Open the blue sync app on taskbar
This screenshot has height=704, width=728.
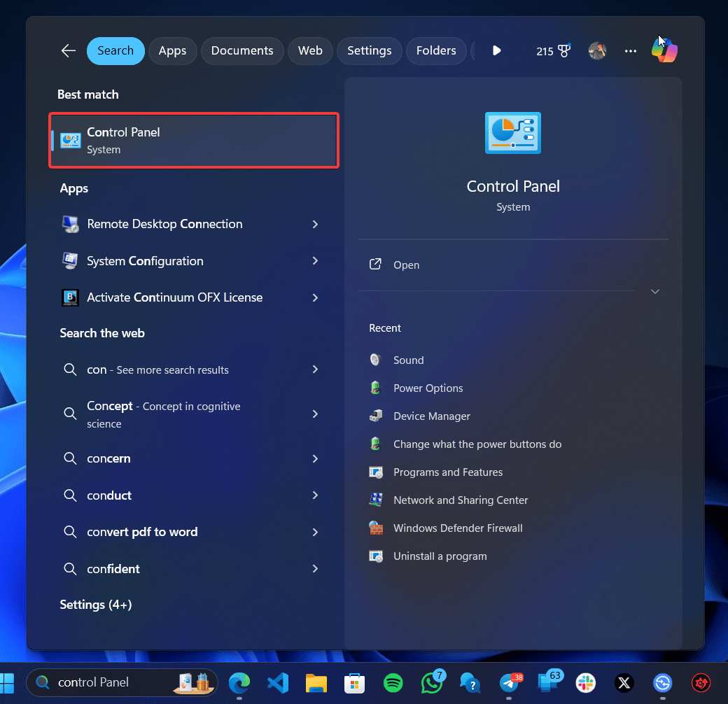662,683
